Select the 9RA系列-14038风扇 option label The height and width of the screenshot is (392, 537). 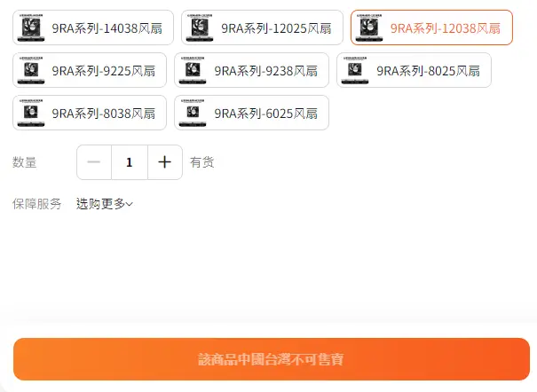(103, 28)
